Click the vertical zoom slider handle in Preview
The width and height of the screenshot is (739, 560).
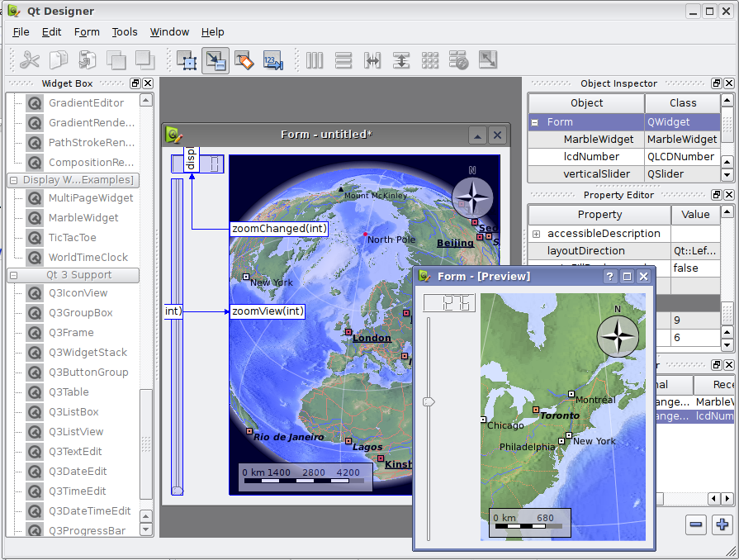pos(429,401)
